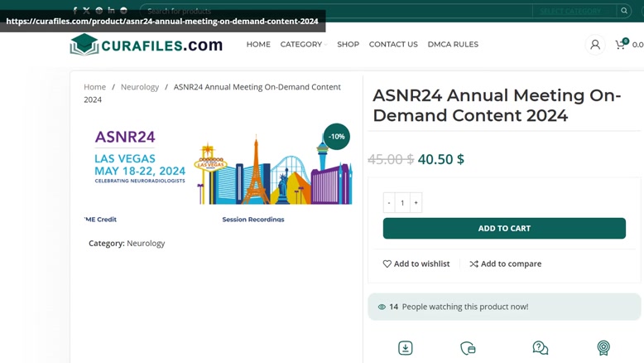This screenshot has height=363, width=644.
Task: Click the support chat bubbles icon
Action: coord(540,348)
